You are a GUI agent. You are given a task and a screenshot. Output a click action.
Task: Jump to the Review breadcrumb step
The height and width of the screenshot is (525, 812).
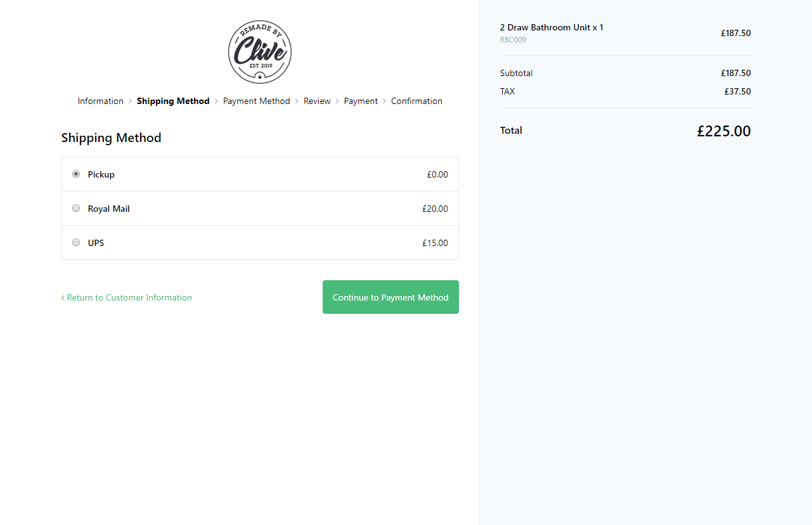317,101
